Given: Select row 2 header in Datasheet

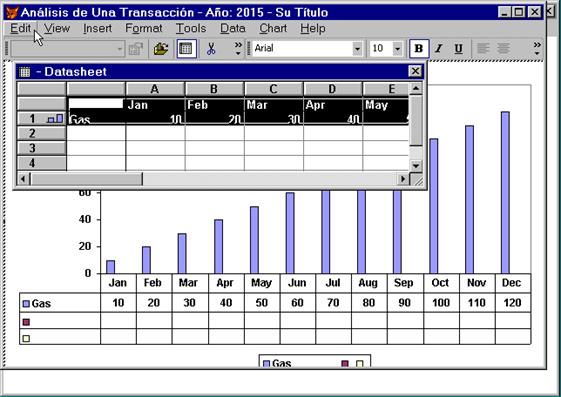Looking at the screenshot, I should [x=42, y=133].
